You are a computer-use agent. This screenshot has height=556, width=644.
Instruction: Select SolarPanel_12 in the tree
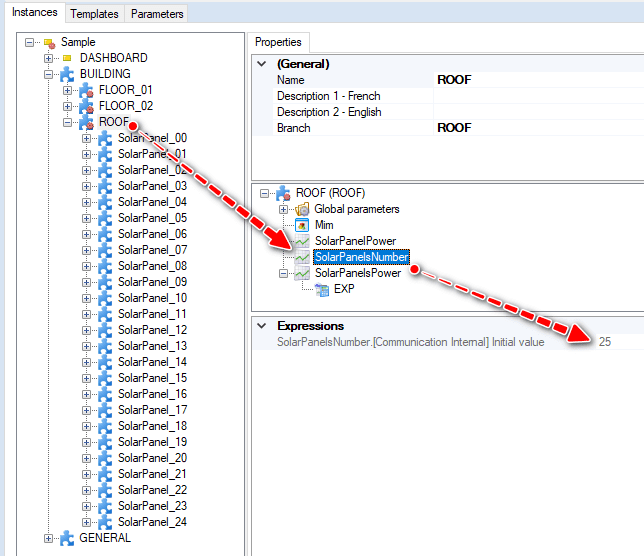tap(152, 330)
